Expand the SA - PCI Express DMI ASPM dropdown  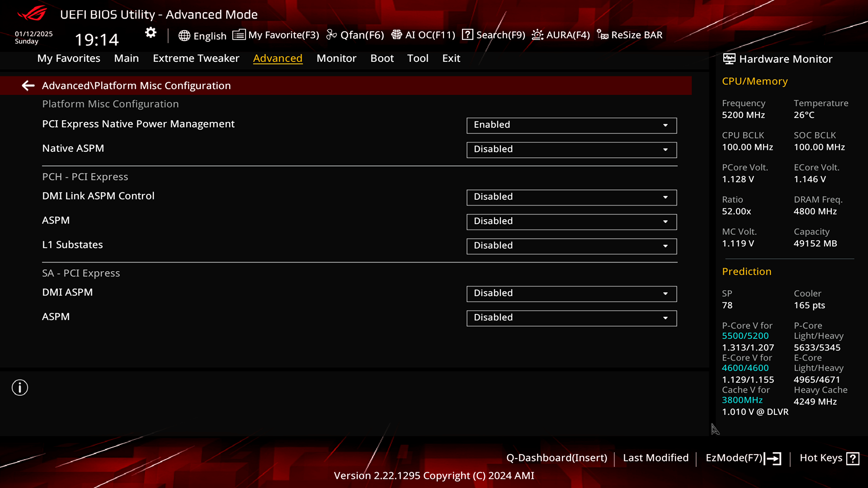pos(666,293)
